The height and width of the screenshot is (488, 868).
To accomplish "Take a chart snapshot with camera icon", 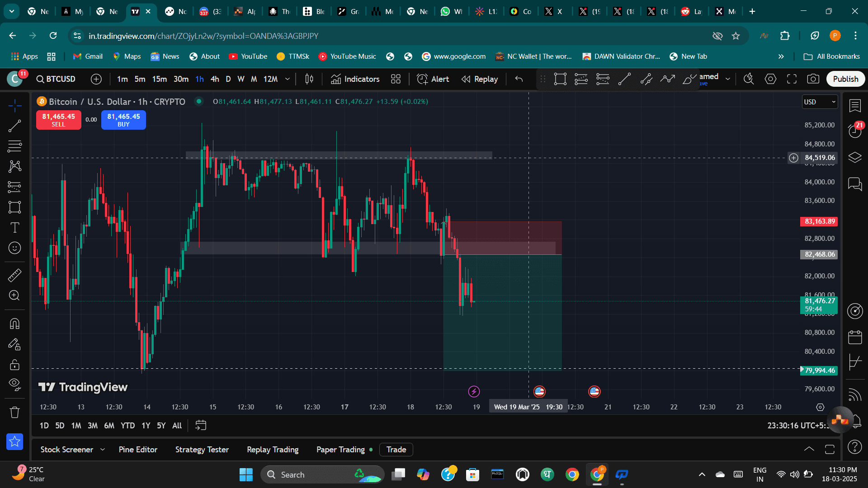I will point(813,79).
